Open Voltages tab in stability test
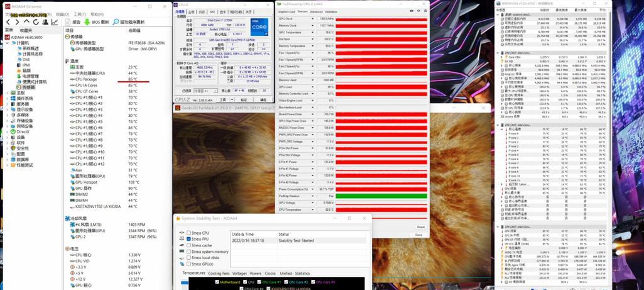This screenshot has height=290, width=644. [x=239, y=273]
